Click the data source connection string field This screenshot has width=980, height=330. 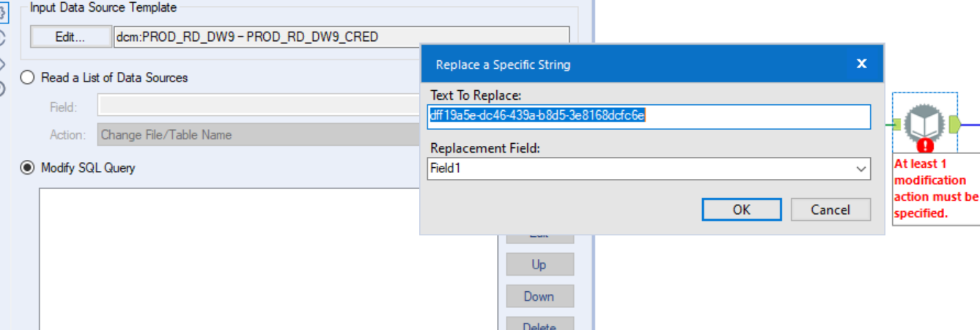pyautogui.click(x=341, y=37)
